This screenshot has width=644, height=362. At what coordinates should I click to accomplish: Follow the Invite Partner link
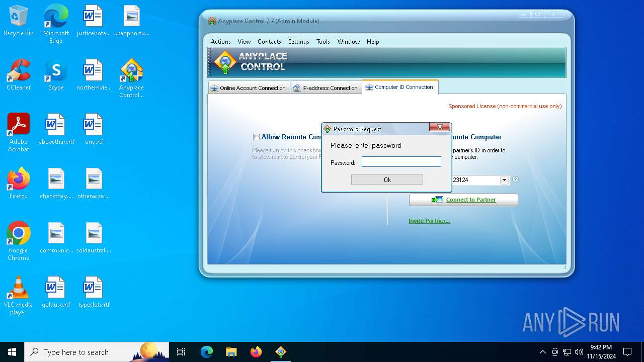[429, 221]
